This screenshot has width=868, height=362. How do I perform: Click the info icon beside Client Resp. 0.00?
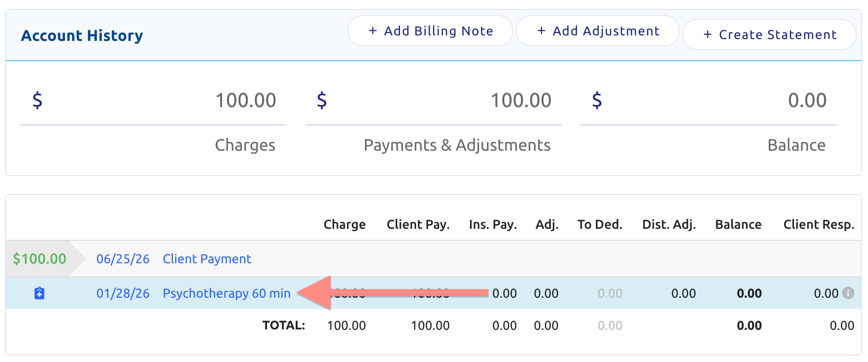(848, 293)
